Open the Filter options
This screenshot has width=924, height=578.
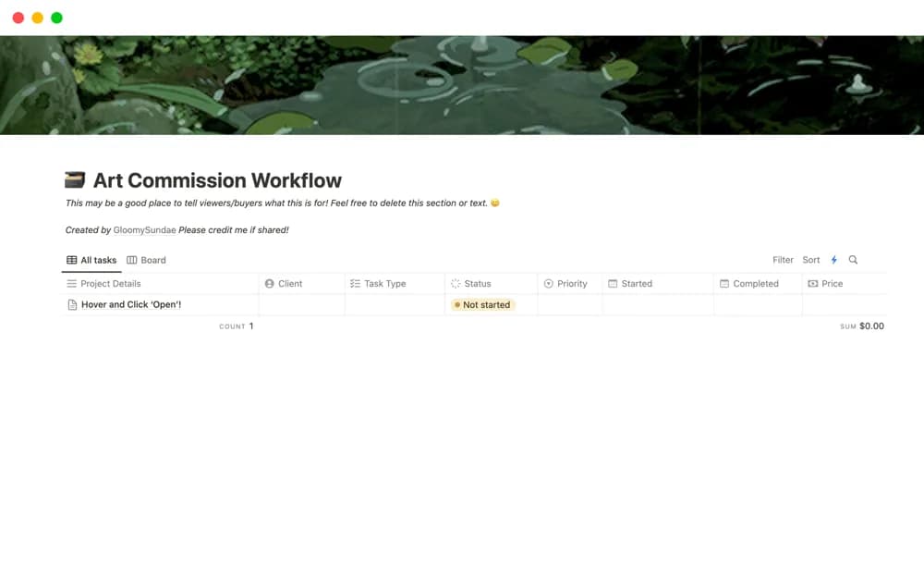point(783,260)
